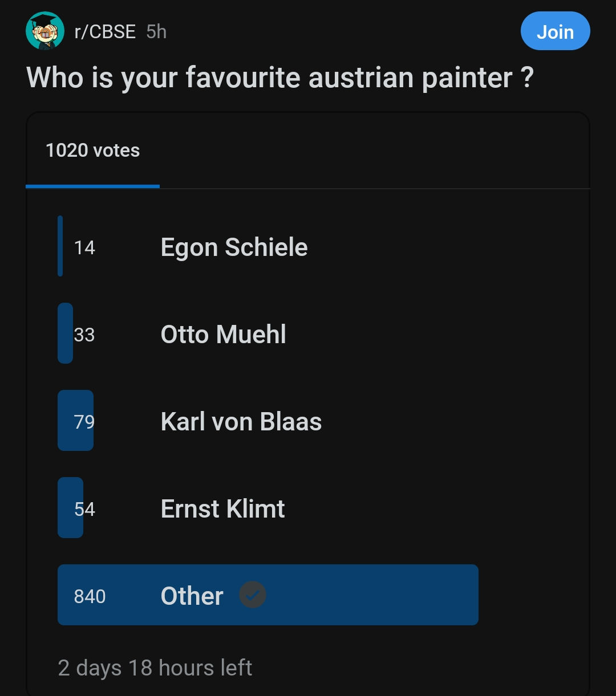The height and width of the screenshot is (696, 616).
Task: Click the selected checkmark beside Other
Action: point(253,595)
